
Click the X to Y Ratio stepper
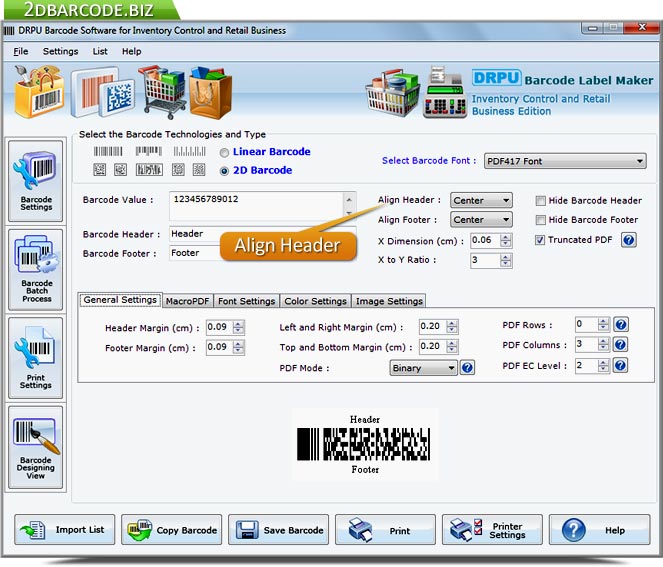click(506, 260)
